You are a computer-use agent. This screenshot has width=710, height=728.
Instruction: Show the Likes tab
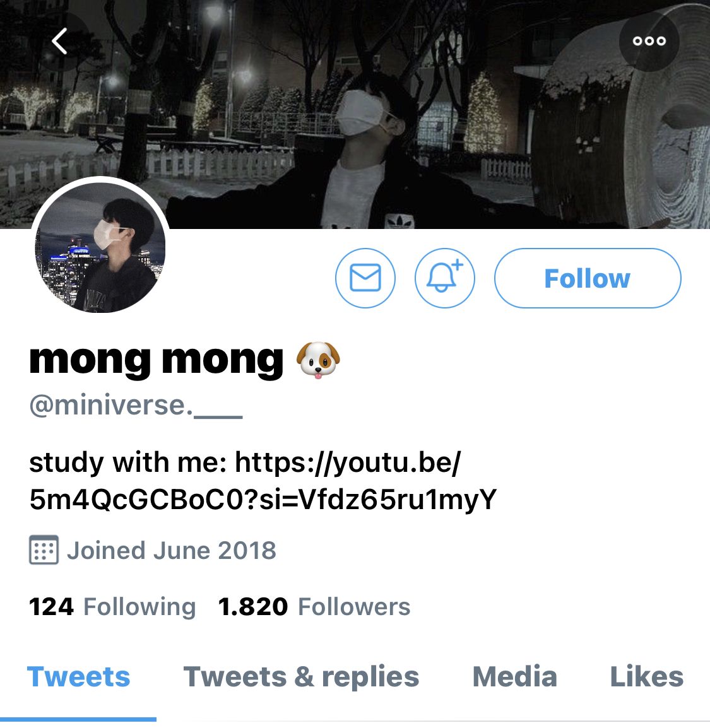(646, 676)
